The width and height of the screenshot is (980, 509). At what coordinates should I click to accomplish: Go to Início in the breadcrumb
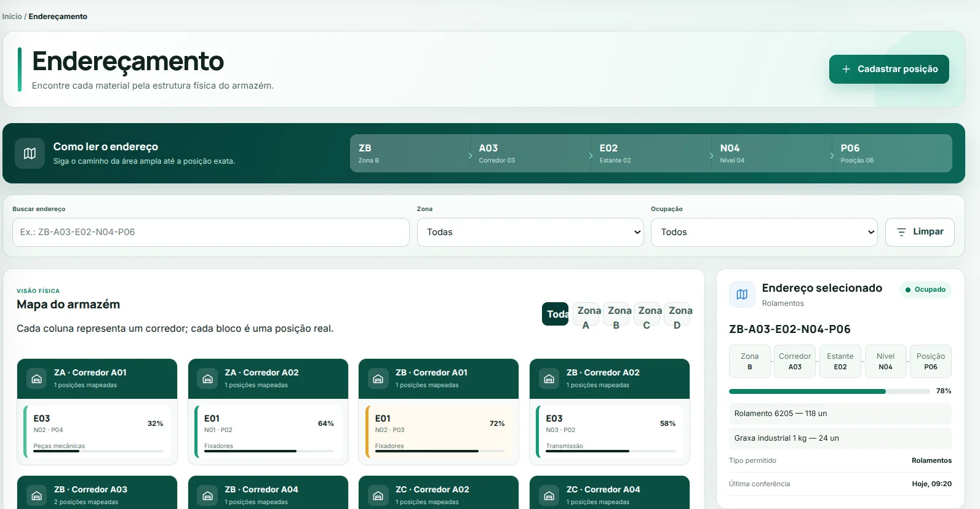coord(12,17)
